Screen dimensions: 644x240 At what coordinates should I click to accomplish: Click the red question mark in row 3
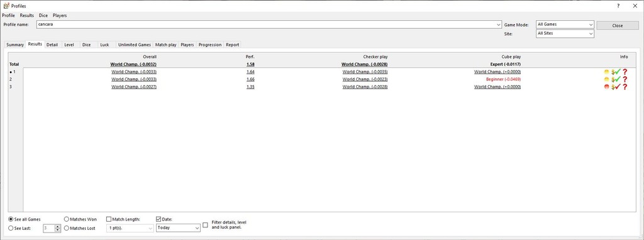click(625, 87)
